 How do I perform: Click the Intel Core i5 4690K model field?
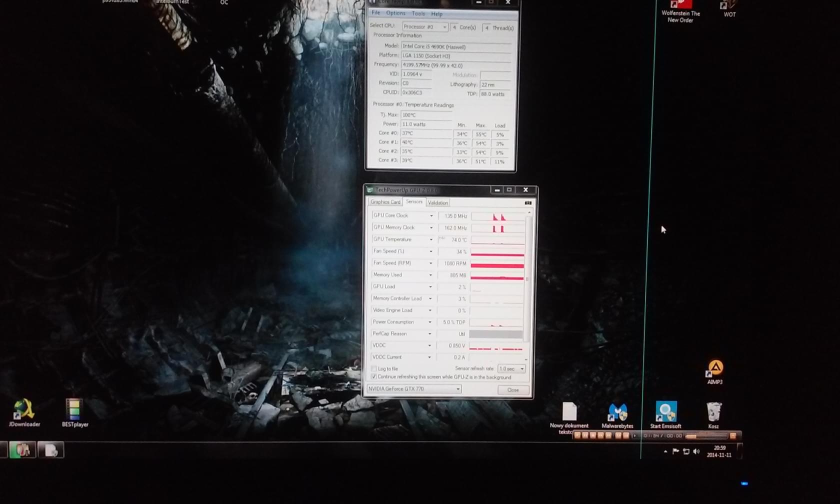(x=456, y=46)
